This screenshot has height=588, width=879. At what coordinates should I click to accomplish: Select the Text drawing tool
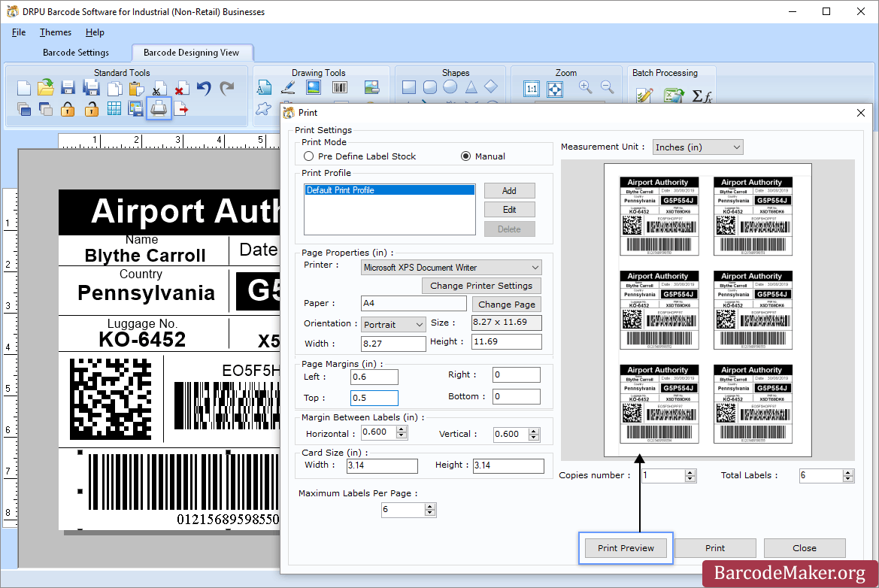[x=264, y=87]
